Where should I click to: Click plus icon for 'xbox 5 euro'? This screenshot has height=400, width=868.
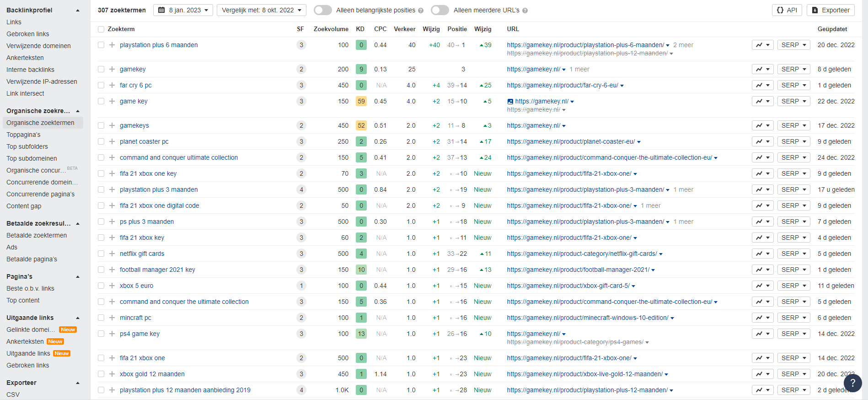tap(112, 286)
